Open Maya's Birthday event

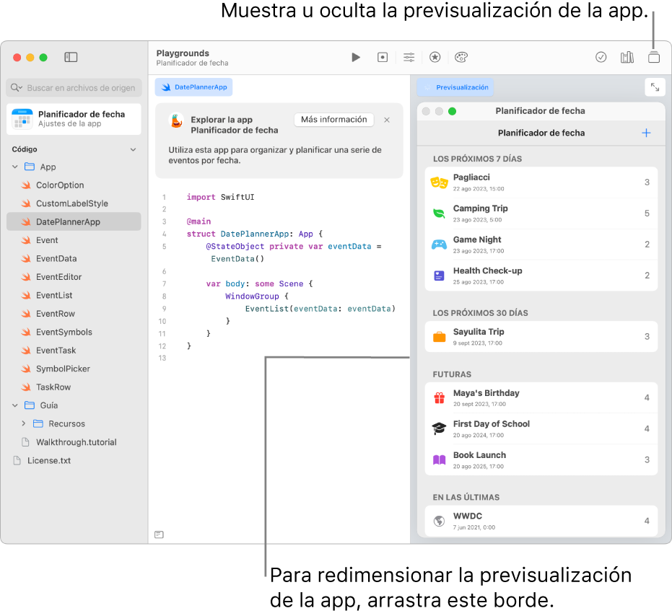click(541, 397)
